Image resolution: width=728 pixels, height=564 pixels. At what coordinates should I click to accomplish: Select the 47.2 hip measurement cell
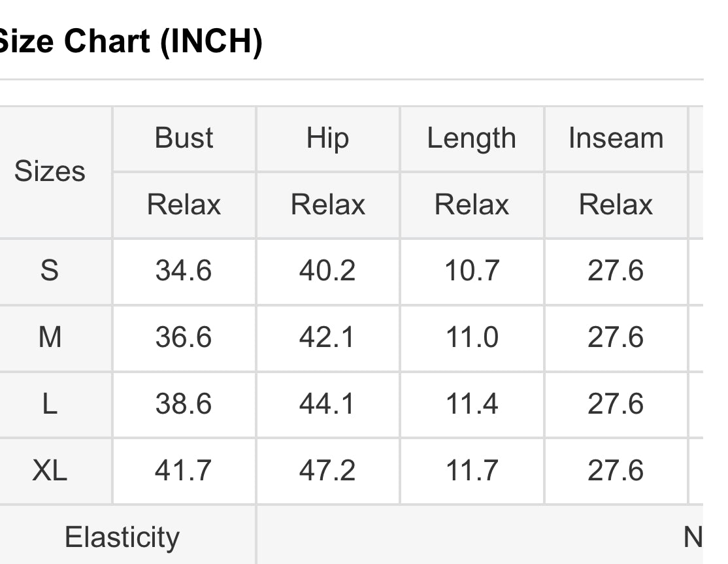coord(327,471)
